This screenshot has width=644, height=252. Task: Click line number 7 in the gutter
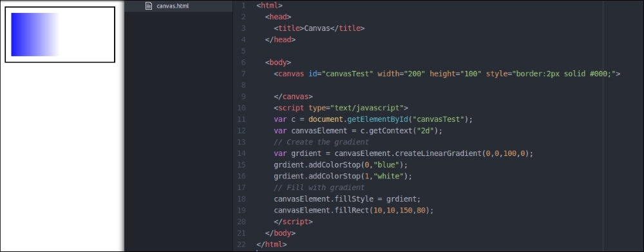tap(243, 74)
